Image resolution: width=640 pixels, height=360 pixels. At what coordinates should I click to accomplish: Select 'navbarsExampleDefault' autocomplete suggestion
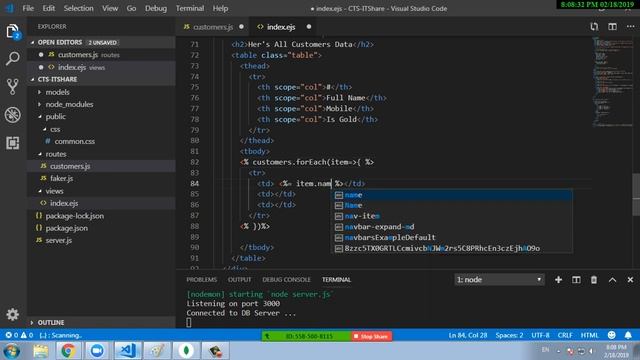click(452, 238)
